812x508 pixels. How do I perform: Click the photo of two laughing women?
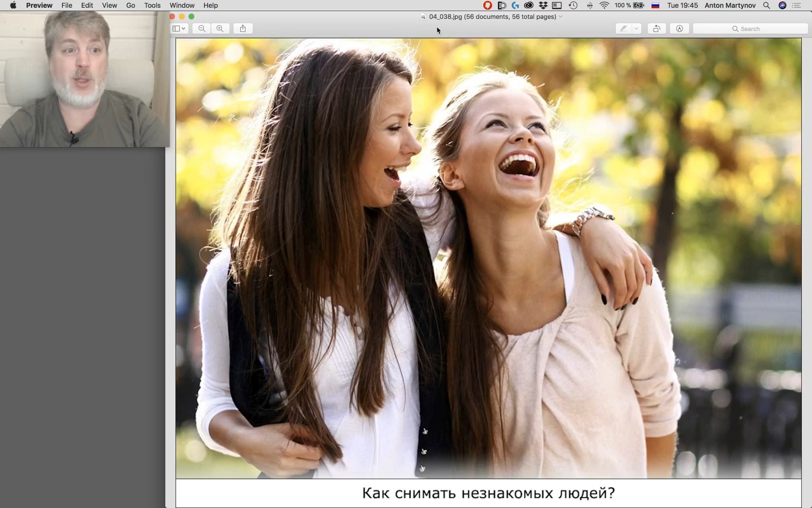pyautogui.click(x=488, y=258)
